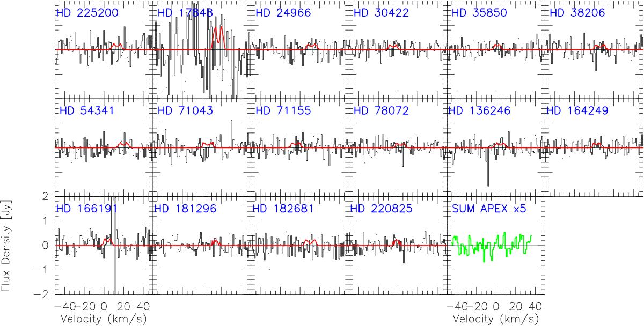Image resolution: width=644 pixels, height=326 pixels.
Task: Click the HD 54341 panel title
Action: [x=80, y=111]
